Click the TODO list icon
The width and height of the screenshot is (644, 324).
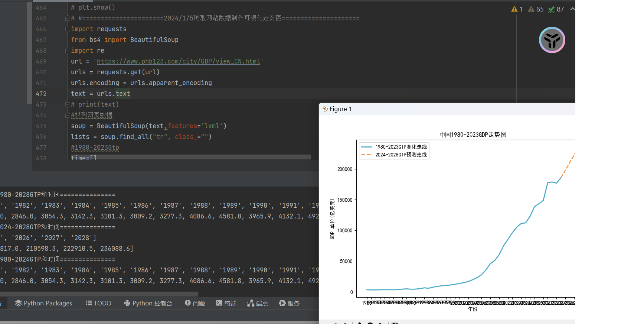tap(89, 303)
